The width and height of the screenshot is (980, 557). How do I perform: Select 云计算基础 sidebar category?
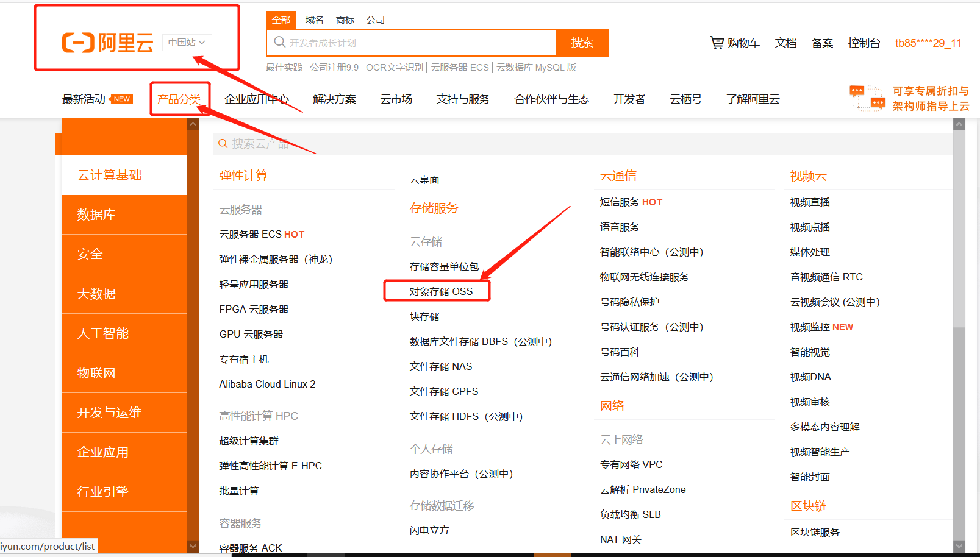(x=124, y=176)
